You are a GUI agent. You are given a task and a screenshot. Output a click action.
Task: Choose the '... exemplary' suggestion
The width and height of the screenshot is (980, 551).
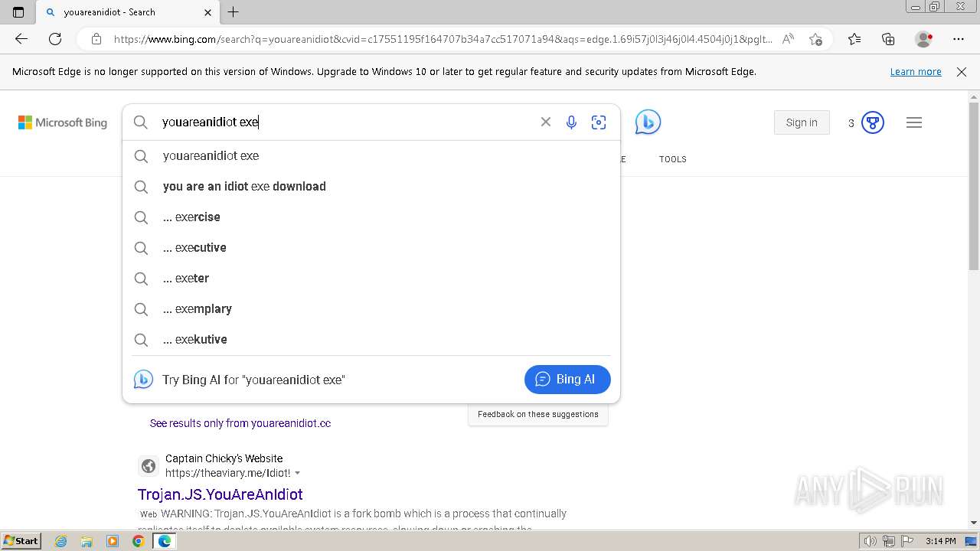coord(371,308)
